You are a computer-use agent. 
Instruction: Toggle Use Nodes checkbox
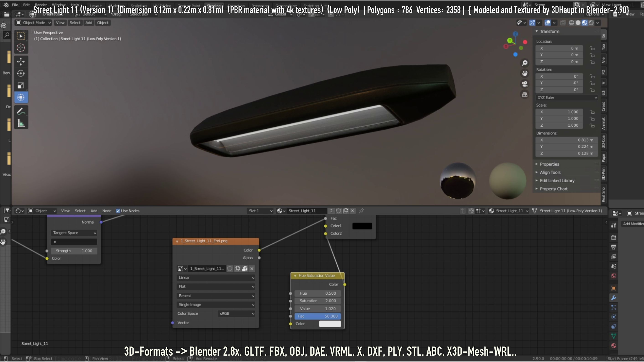point(118,211)
